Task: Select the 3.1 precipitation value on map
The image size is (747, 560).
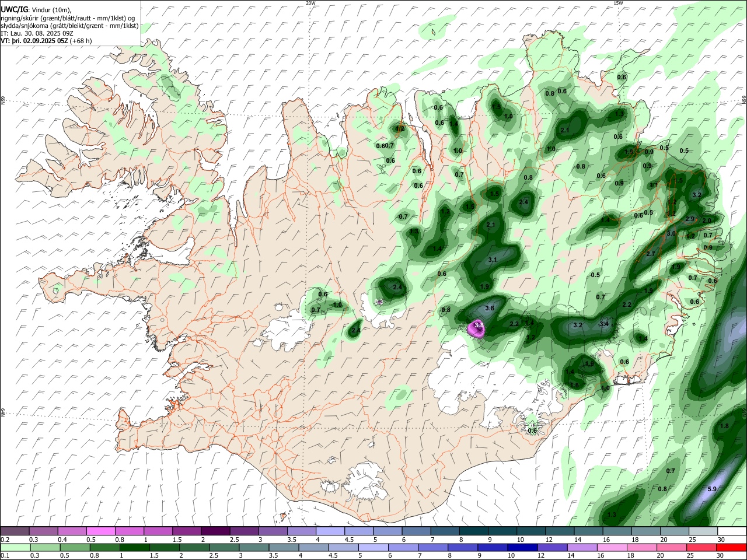Action: point(492,260)
